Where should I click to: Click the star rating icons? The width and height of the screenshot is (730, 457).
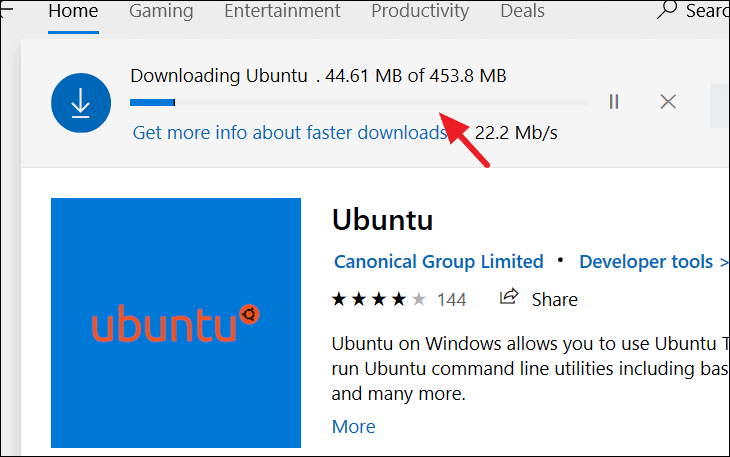pos(379,299)
